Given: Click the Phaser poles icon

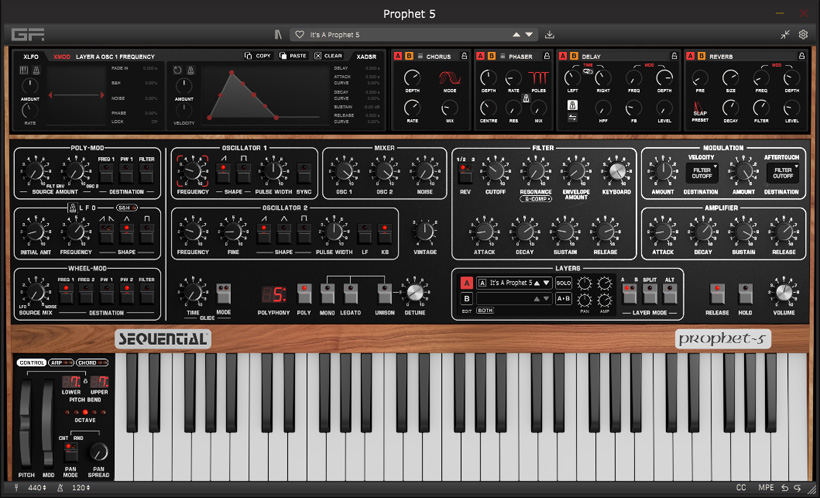Looking at the screenshot, I should pyautogui.click(x=539, y=78).
